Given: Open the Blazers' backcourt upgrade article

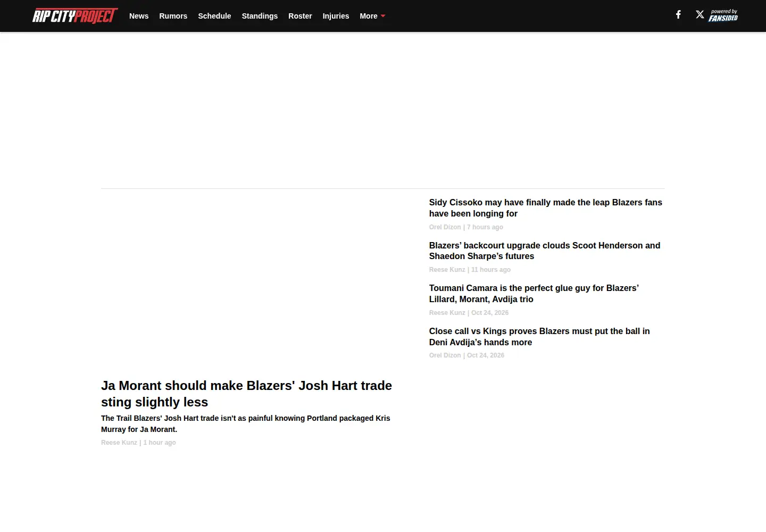Looking at the screenshot, I should [545, 251].
